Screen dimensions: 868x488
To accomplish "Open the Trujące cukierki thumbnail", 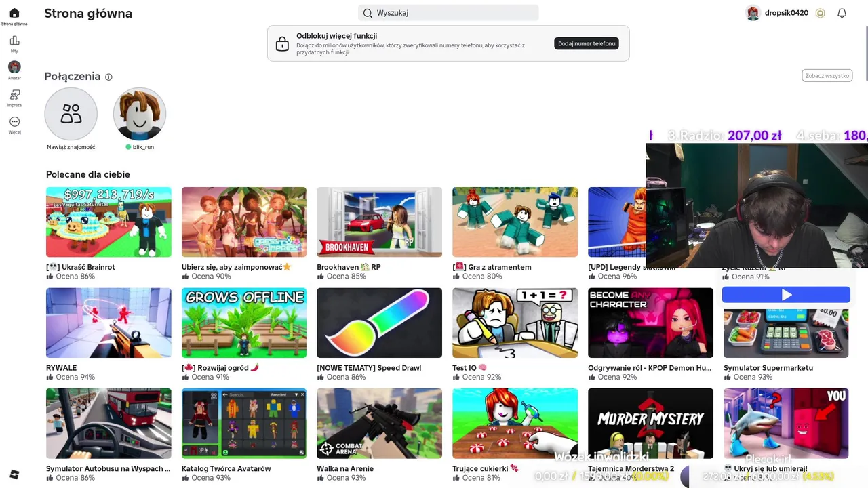I will pyautogui.click(x=515, y=424).
